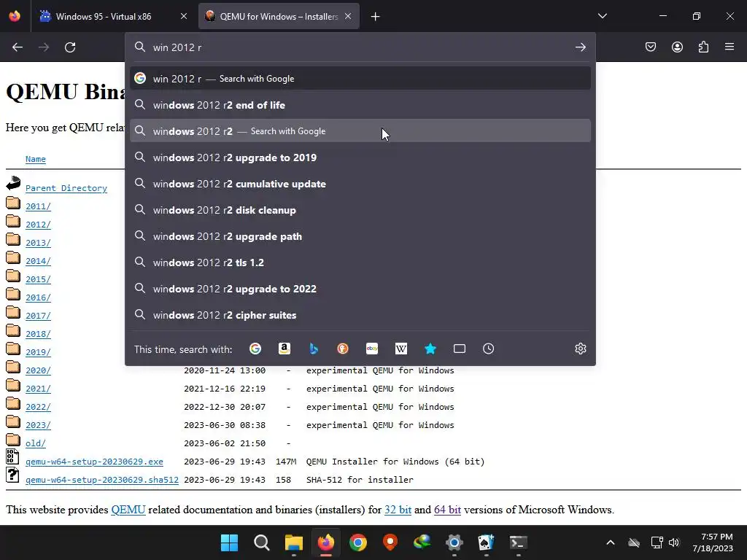Sort listing by the Name column link
This screenshot has width=747, height=560.
[x=36, y=159]
